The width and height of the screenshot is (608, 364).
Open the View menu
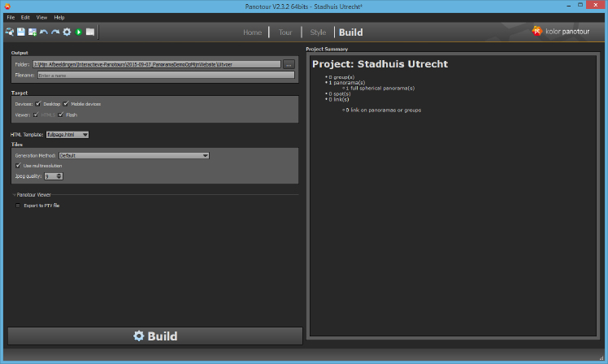pyautogui.click(x=41, y=17)
